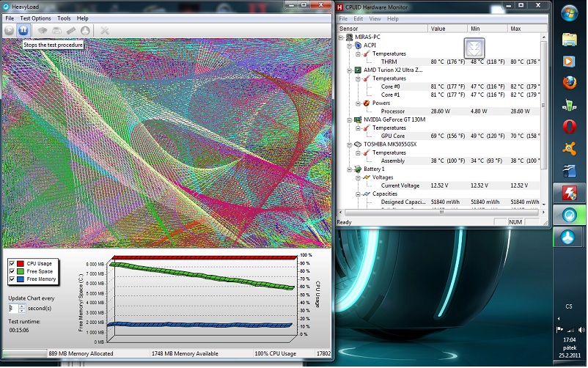Collapse the MIRAS-PC tree node
The image size is (588, 368).
point(341,37)
